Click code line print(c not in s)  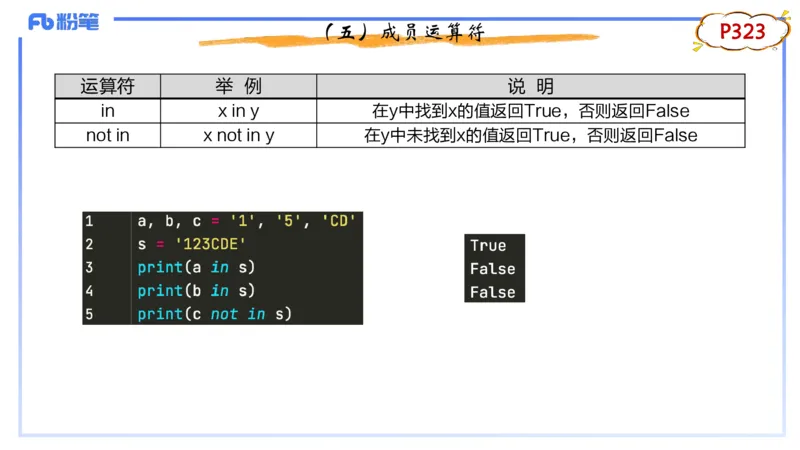pos(214,314)
